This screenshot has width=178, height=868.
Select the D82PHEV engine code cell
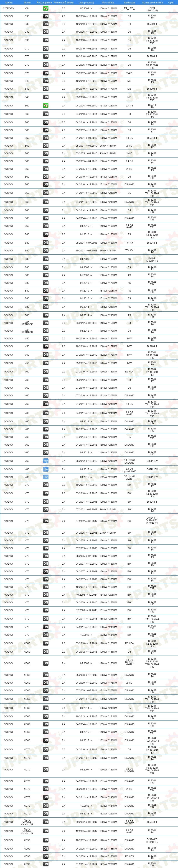pyautogui.click(x=152, y=461)
